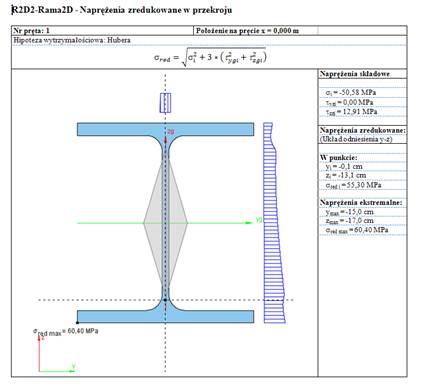
Task: Click the green yg axis label
Action: [x=259, y=219]
